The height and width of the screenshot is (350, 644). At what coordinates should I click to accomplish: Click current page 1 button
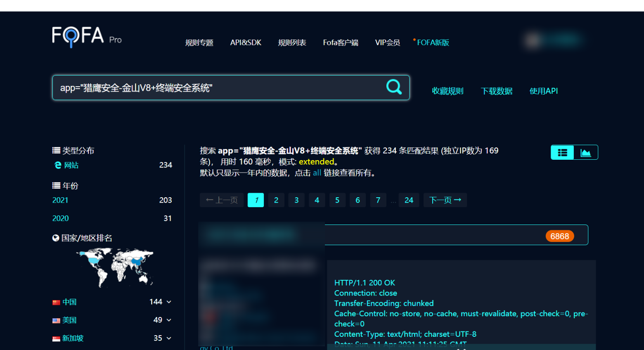256,200
